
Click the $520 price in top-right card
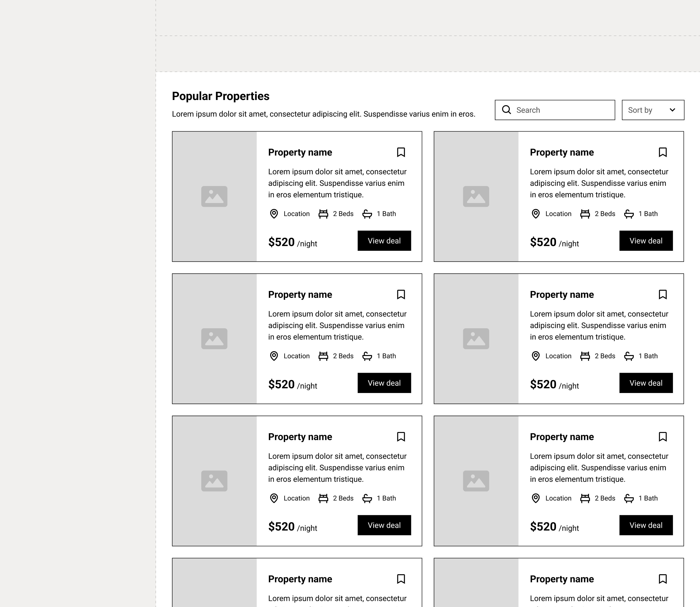click(543, 242)
